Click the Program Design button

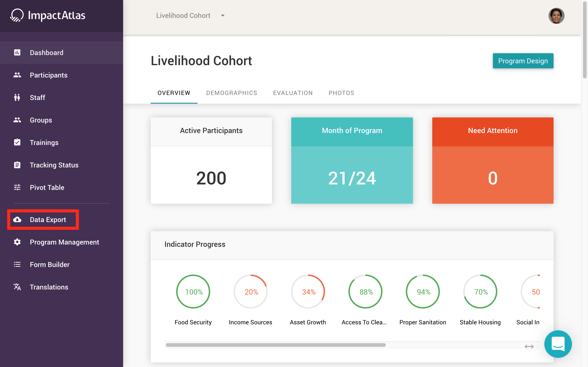[x=523, y=61]
